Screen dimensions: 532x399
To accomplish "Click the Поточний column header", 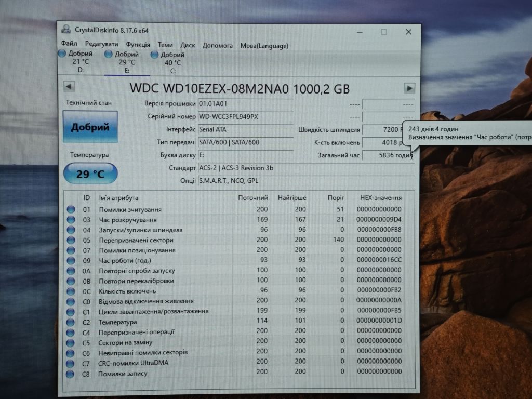I will [253, 198].
